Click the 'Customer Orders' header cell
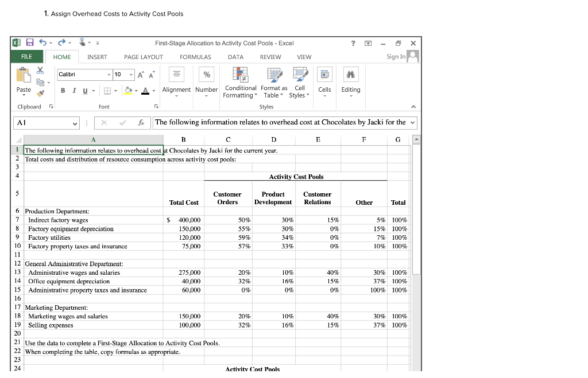This screenshot has height=378, width=588. click(x=228, y=194)
